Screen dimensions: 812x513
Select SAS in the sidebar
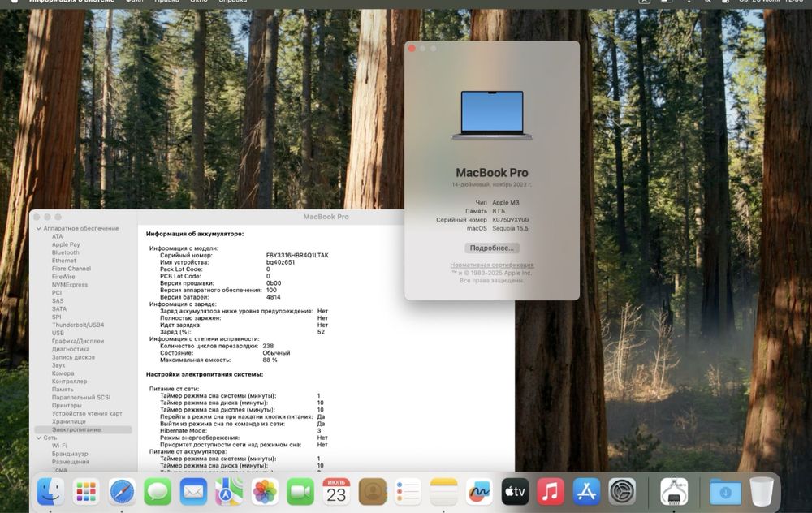click(x=58, y=301)
